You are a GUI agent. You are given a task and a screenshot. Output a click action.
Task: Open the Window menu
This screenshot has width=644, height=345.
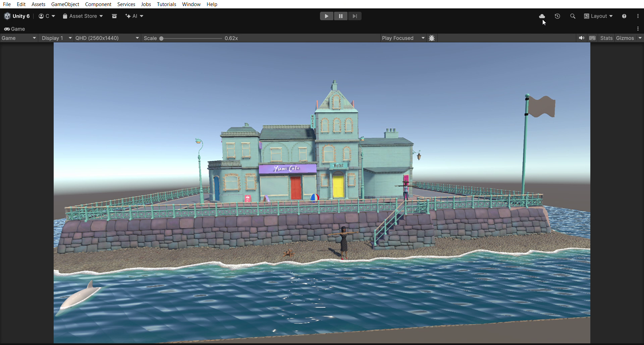191,4
